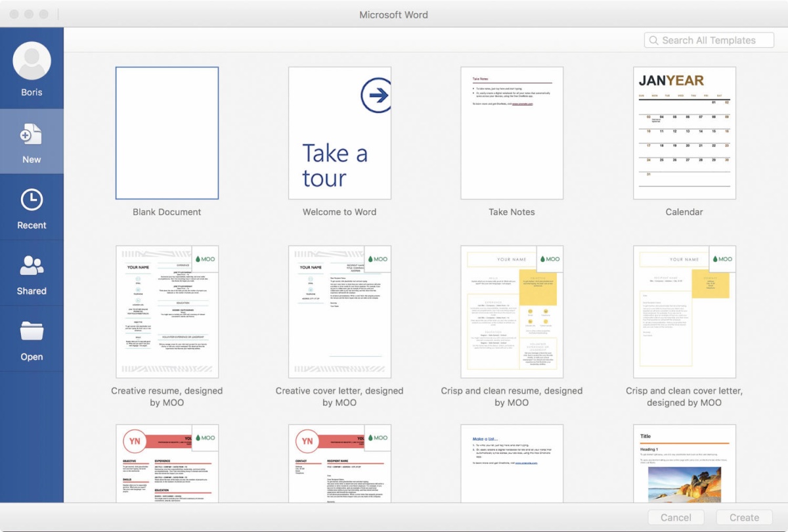
Task: Pick Crisp and clean resume thumbnail
Action: point(512,312)
